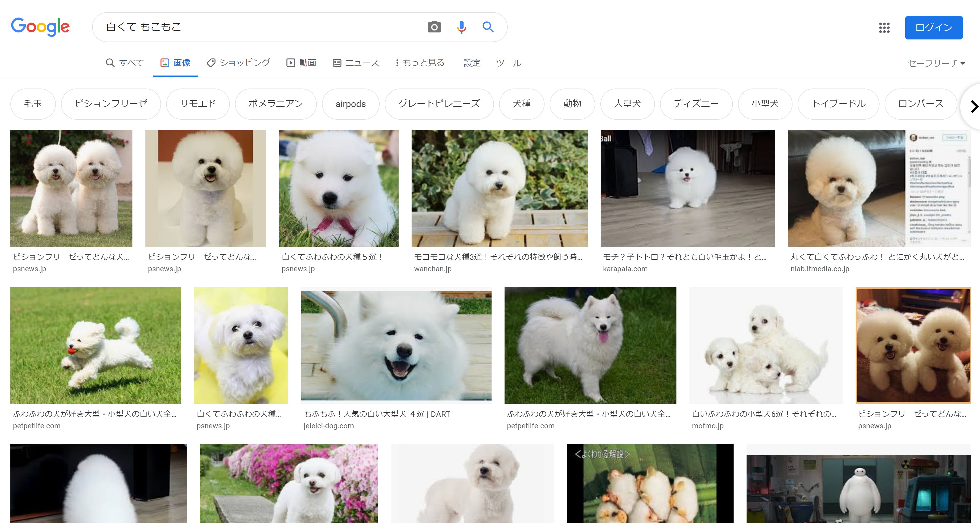Open wanchan.jp bichon on bench thumbnail
Image resolution: width=980 pixels, height=523 pixels.
(499, 188)
